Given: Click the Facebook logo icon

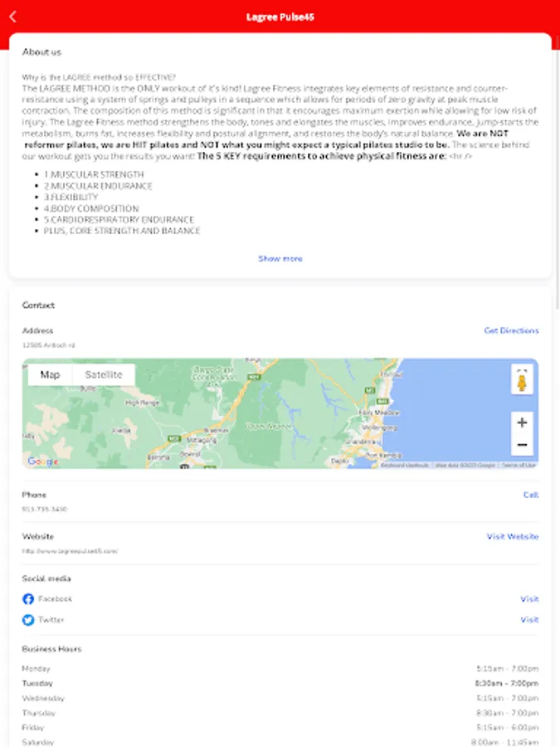Looking at the screenshot, I should click(x=28, y=598).
